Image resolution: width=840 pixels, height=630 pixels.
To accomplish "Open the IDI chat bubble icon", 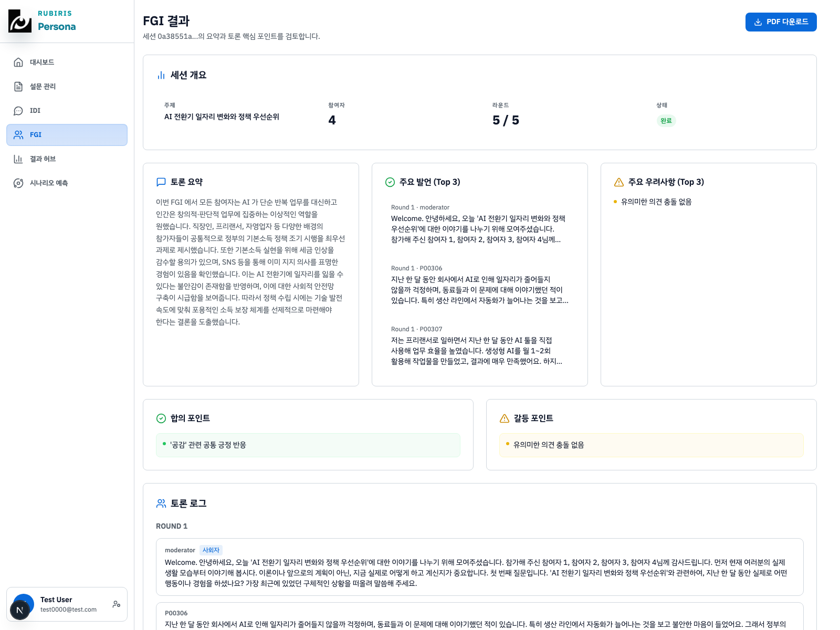I will [x=19, y=110].
